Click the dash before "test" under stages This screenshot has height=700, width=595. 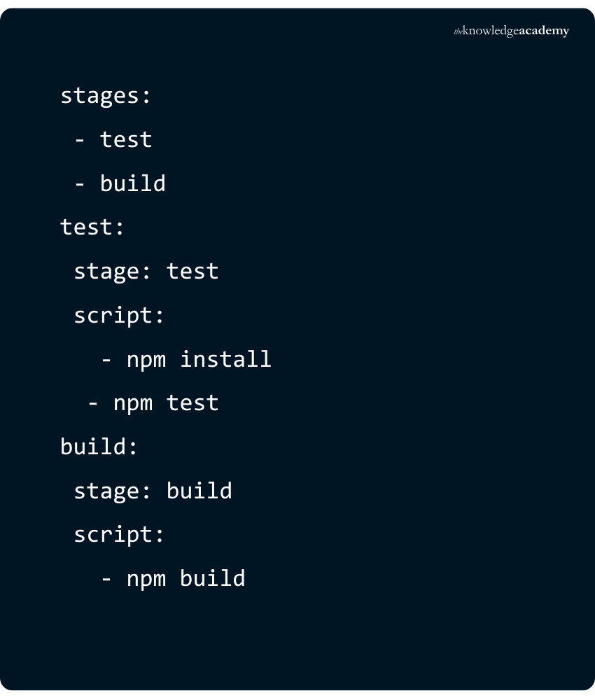click(x=80, y=139)
